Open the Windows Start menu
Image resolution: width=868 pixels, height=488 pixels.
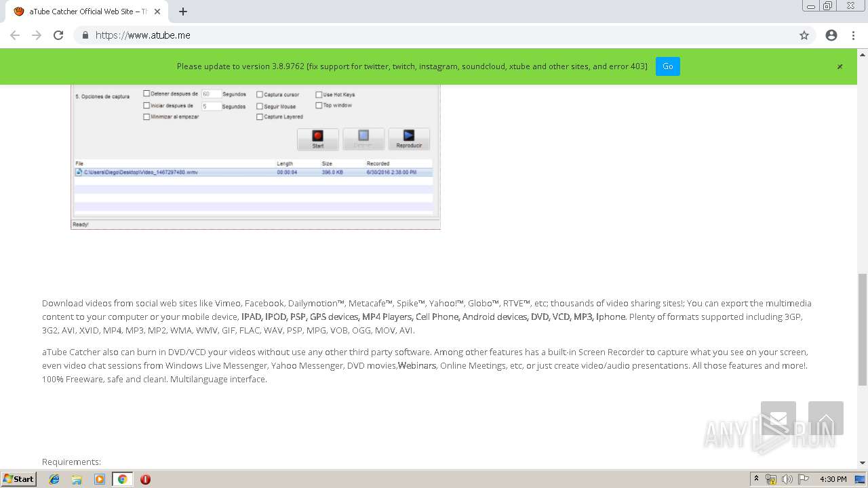(19, 479)
